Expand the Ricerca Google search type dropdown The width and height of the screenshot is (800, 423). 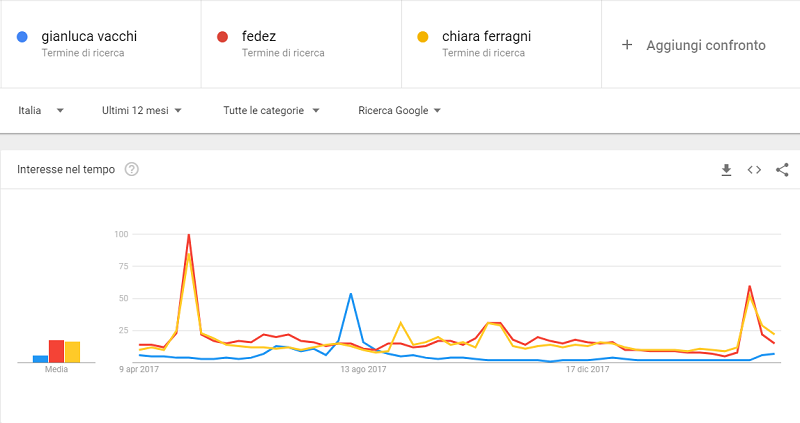click(x=399, y=110)
